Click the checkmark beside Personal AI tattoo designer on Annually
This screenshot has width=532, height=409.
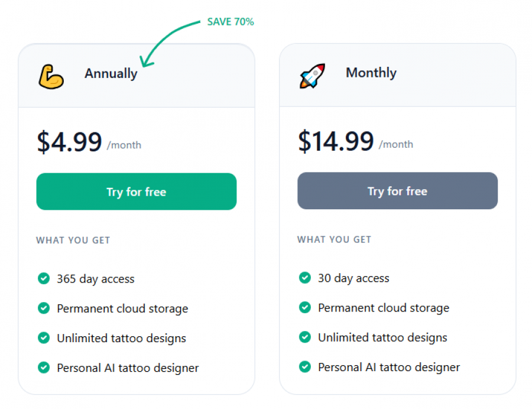pyautogui.click(x=44, y=368)
